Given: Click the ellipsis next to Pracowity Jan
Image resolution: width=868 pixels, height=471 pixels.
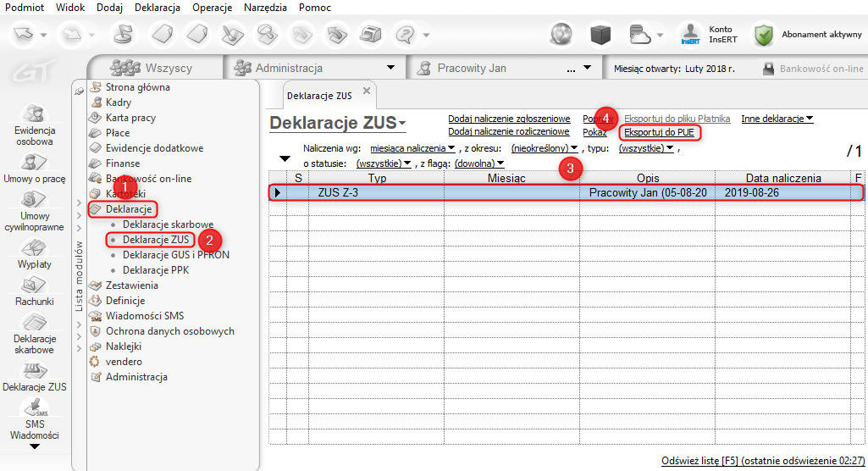Looking at the screenshot, I should coord(571,69).
